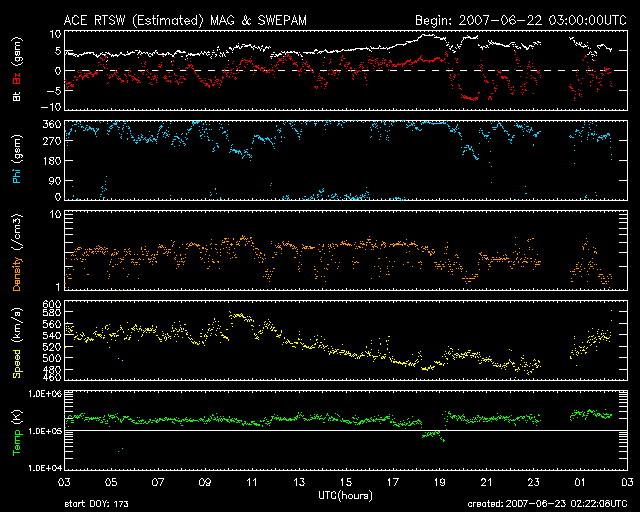The image size is (640, 512).
Task: Click the '13' hour label on time axis
Action: tap(299, 483)
